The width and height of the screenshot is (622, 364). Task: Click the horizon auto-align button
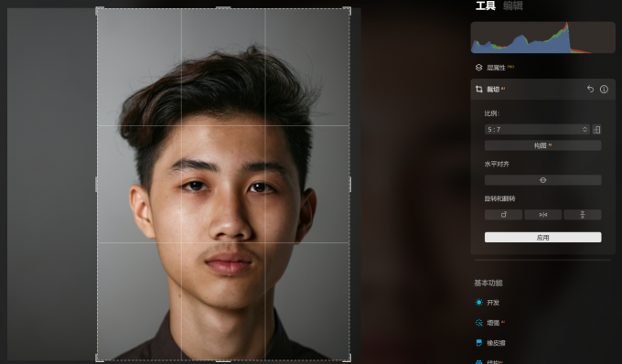[542, 180]
